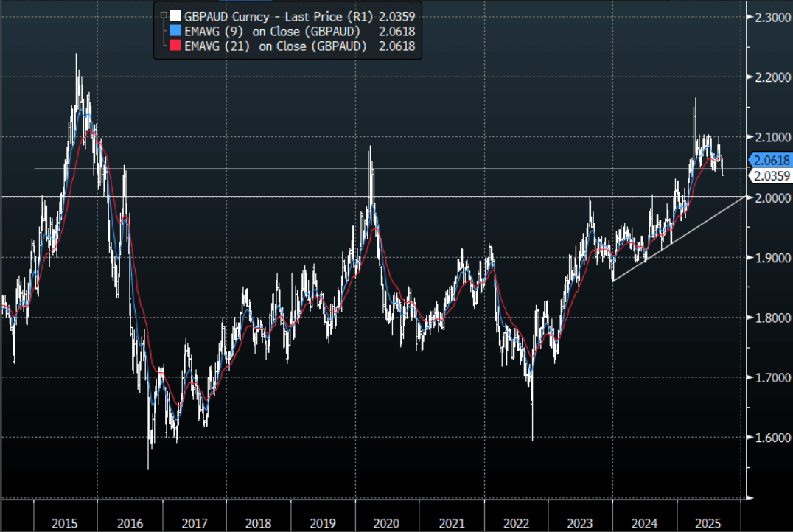Select the EMAVG (9) on Close legend entry

click(272, 30)
